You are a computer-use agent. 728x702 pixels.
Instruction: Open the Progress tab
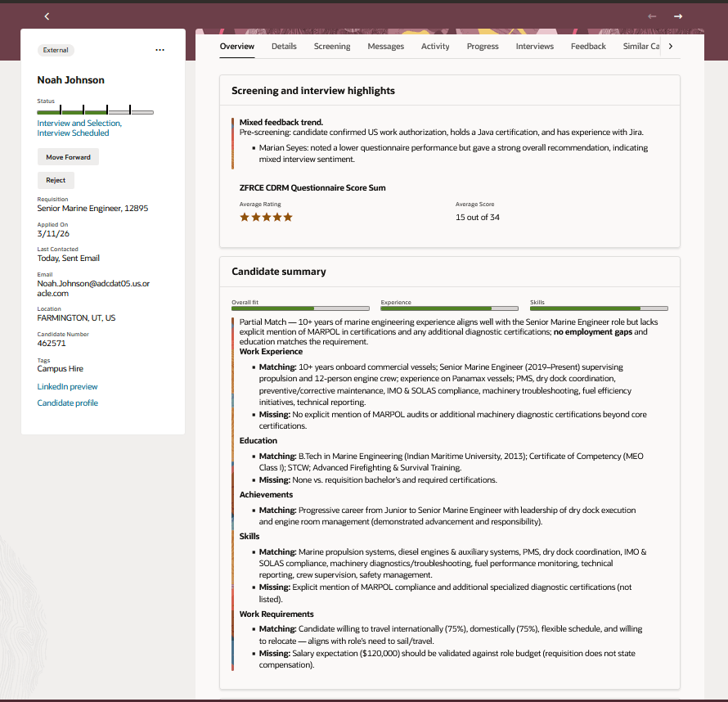click(483, 47)
